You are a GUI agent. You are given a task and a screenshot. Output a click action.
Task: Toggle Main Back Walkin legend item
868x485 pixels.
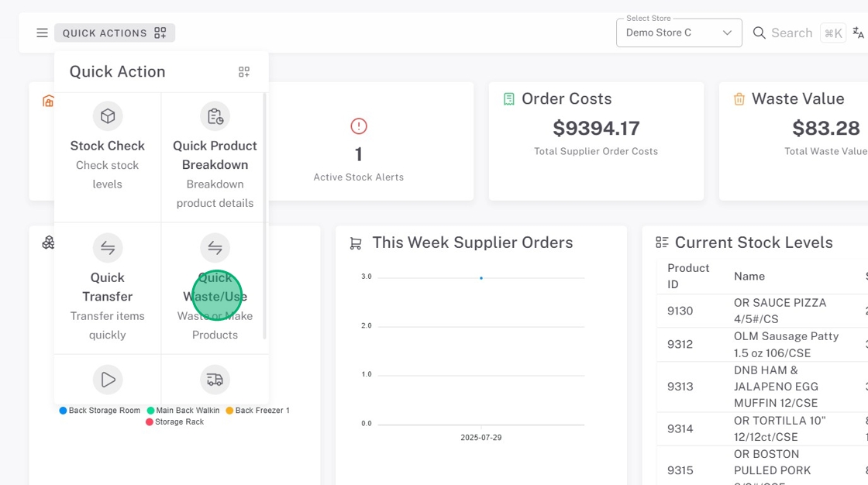point(183,411)
